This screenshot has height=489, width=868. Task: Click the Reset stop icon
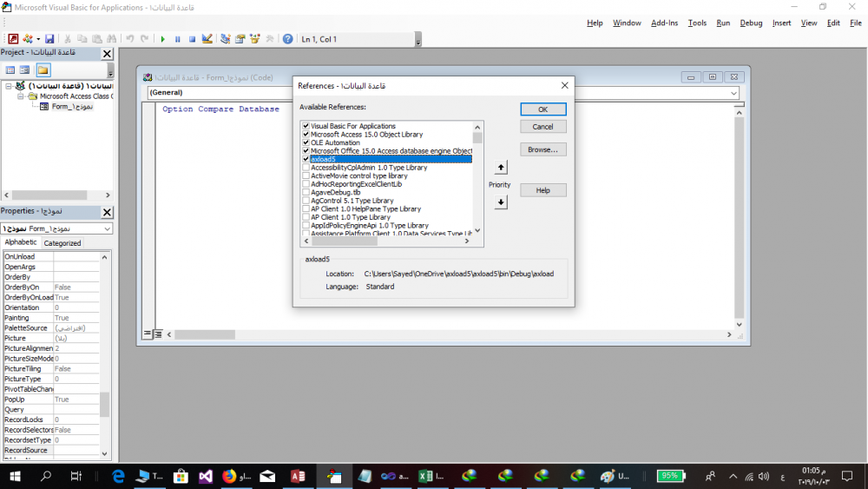point(192,39)
